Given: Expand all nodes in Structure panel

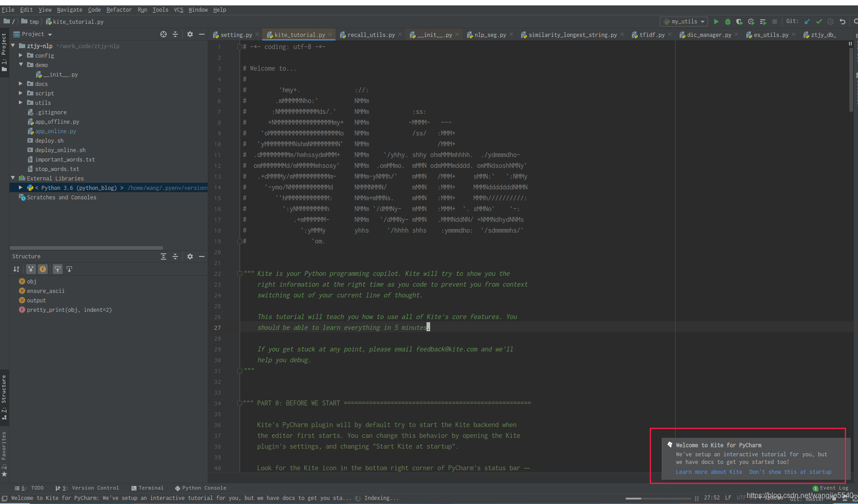Looking at the screenshot, I should click(163, 256).
